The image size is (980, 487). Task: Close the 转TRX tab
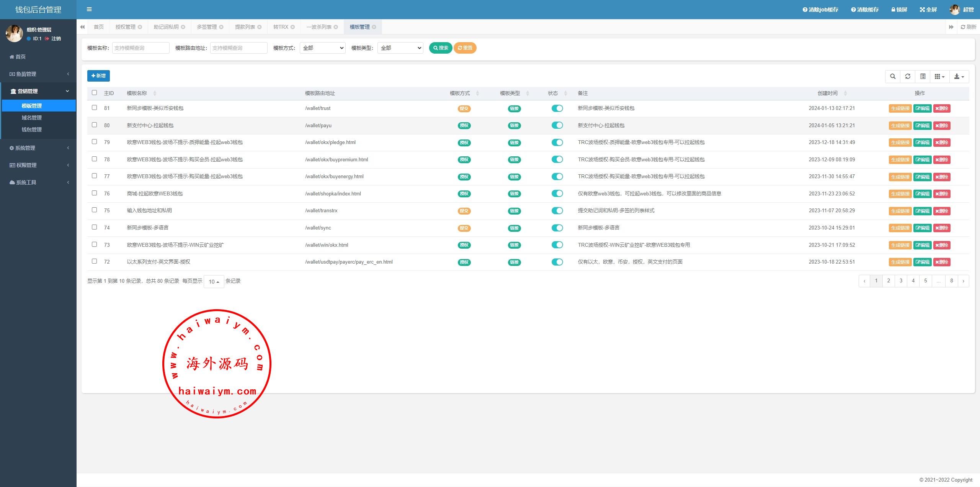[x=293, y=27]
